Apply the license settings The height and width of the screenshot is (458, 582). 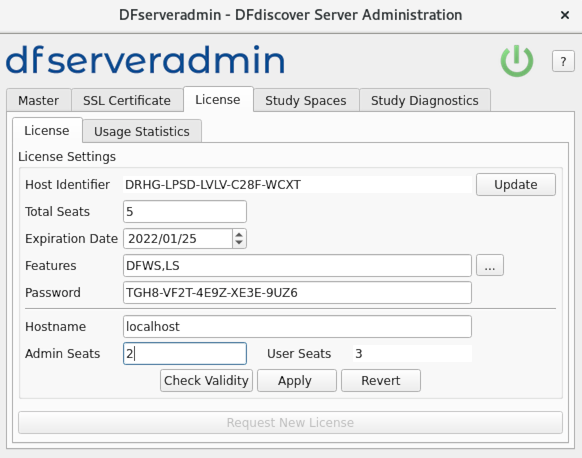tap(297, 380)
